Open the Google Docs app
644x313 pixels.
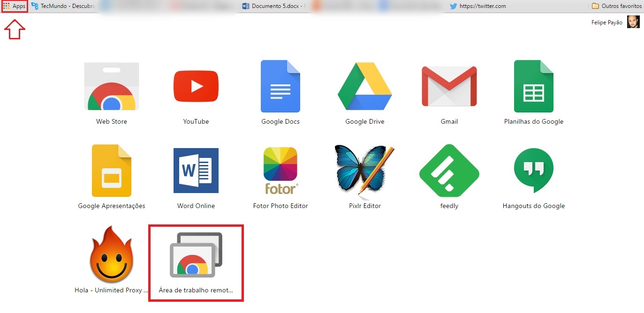280,86
